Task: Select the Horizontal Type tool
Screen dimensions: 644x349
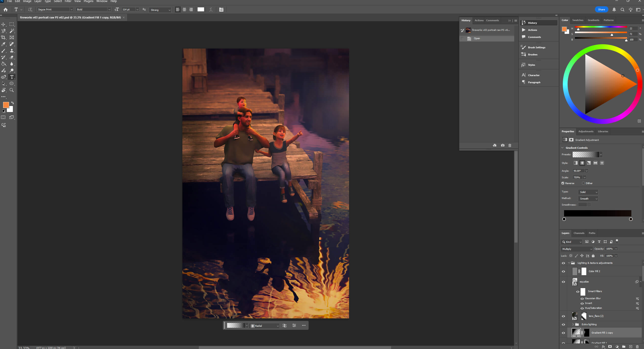Action: (12, 77)
